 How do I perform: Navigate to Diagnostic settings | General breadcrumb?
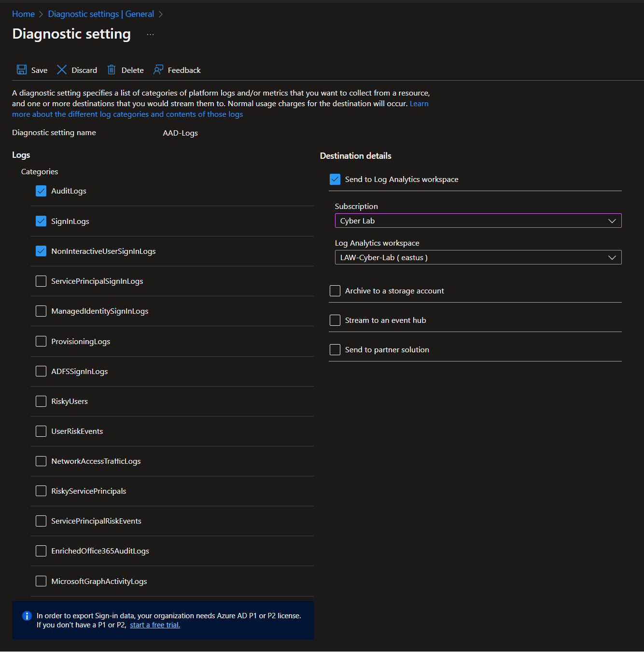tap(101, 14)
